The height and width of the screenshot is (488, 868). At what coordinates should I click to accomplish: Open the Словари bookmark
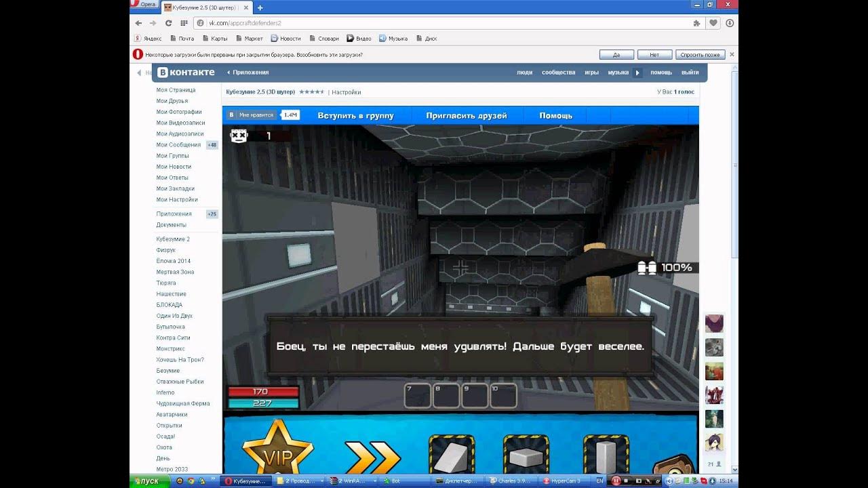(x=324, y=39)
